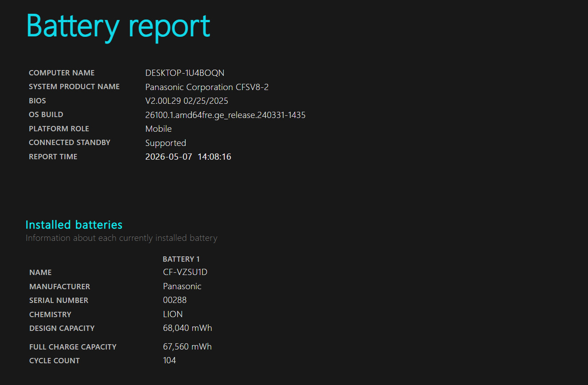Click chemistry value LION

[x=173, y=314]
